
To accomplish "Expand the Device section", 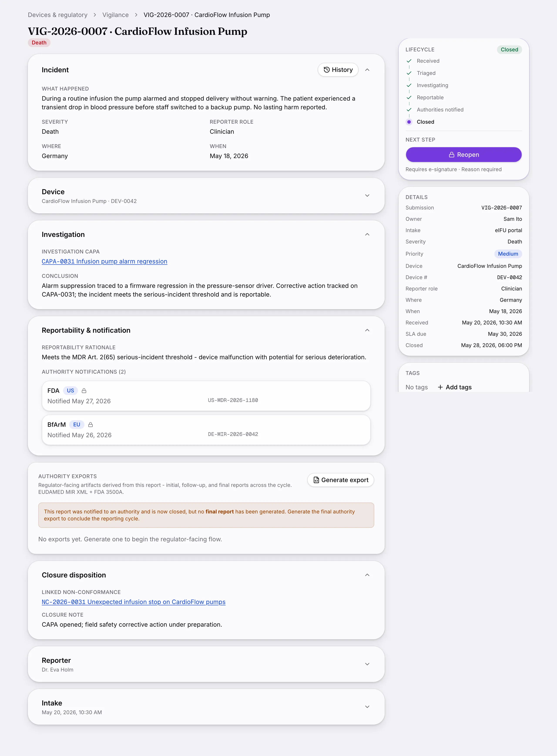I will pos(367,196).
